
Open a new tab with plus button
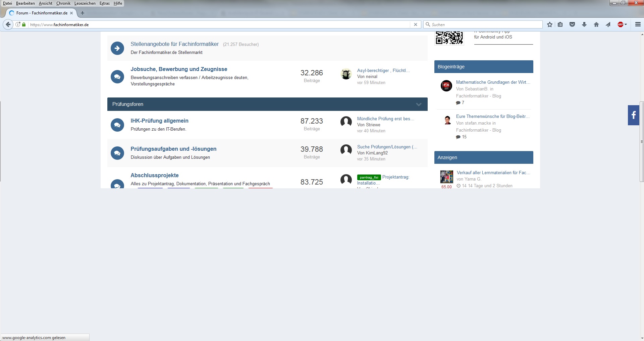83,13
